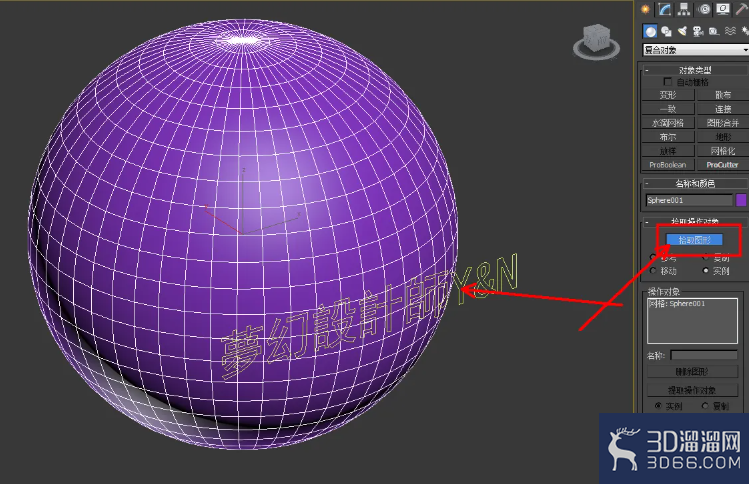Viewport: 749px width, 484px height.
Task: Select the 复制 radio under 提取操作对象
Action: pos(706,406)
